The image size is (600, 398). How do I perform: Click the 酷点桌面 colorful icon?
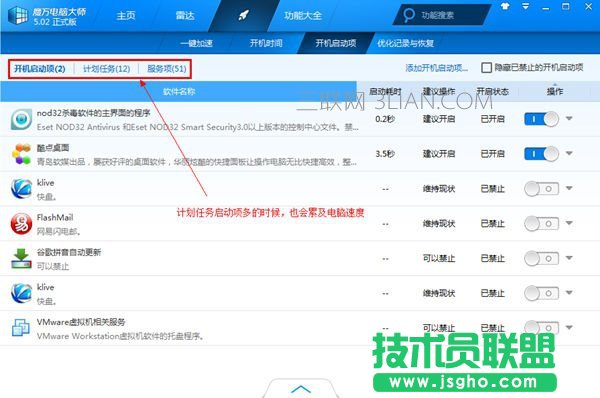[21, 154]
